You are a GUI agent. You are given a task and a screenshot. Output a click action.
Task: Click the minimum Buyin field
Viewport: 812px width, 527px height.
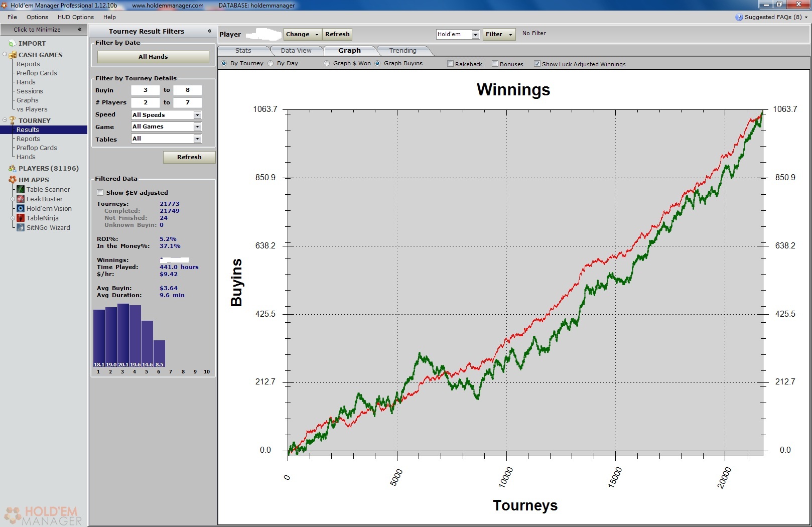[x=145, y=90]
